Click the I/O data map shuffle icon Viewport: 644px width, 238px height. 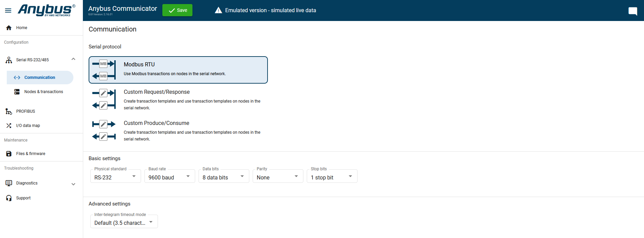click(9, 126)
